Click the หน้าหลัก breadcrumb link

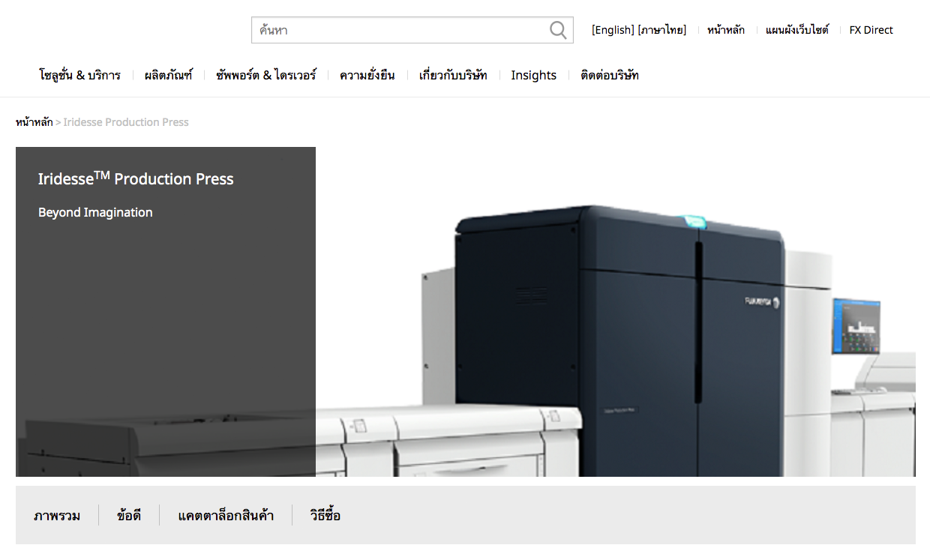click(34, 122)
